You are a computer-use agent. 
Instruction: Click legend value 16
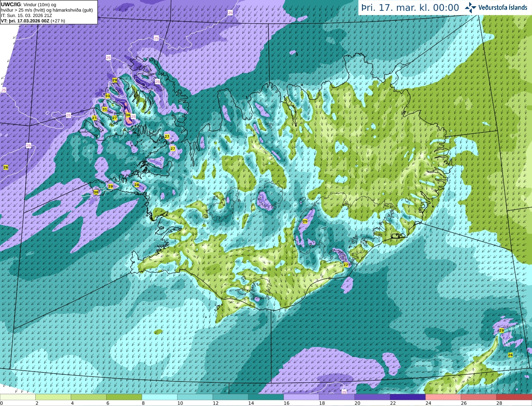pyautogui.click(x=286, y=403)
